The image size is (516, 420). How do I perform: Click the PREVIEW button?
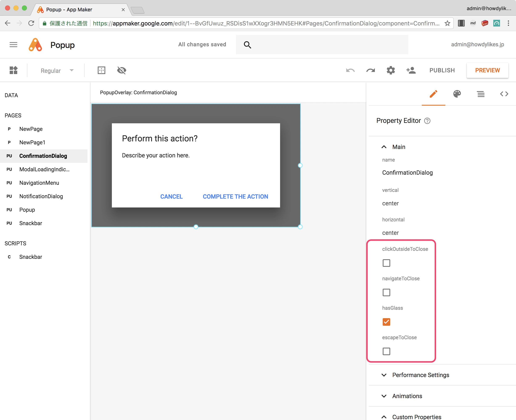(487, 70)
